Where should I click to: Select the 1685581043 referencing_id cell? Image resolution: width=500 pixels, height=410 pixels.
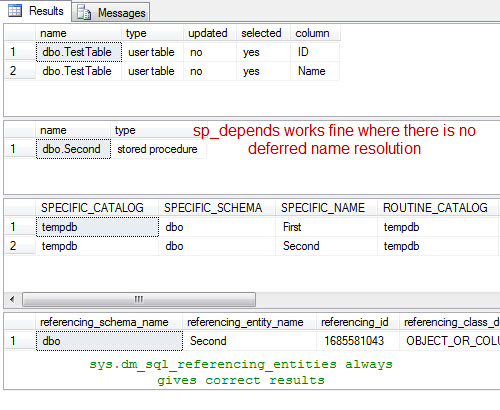point(358,341)
